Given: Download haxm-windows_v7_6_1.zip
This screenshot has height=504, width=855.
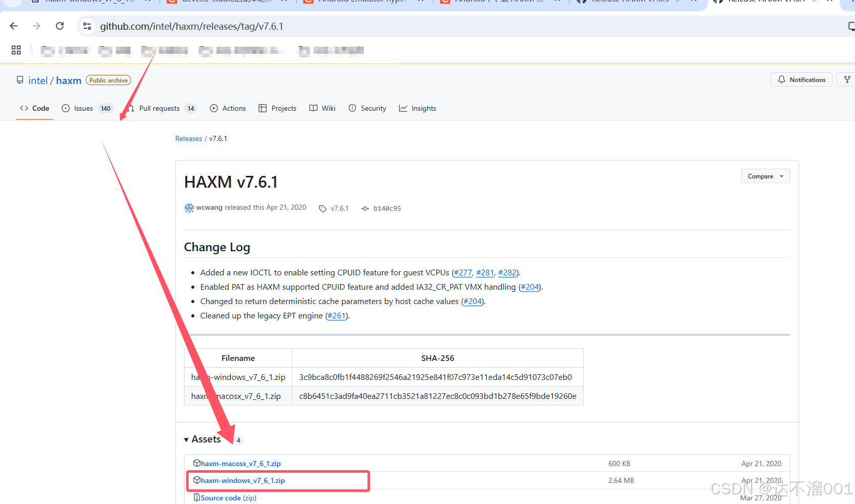Looking at the screenshot, I should coord(243,480).
